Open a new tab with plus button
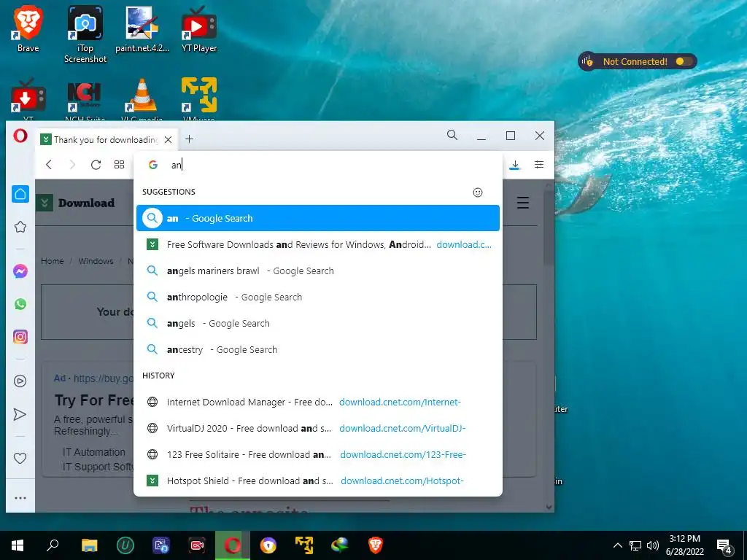747x560 pixels. pyautogui.click(x=189, y=139)
